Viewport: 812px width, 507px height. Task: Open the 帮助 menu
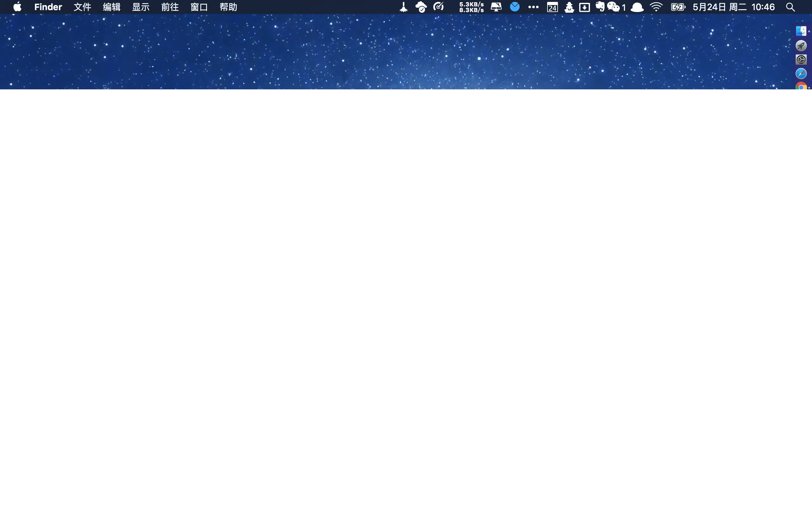pyautogui.click(x=228, y=7)
